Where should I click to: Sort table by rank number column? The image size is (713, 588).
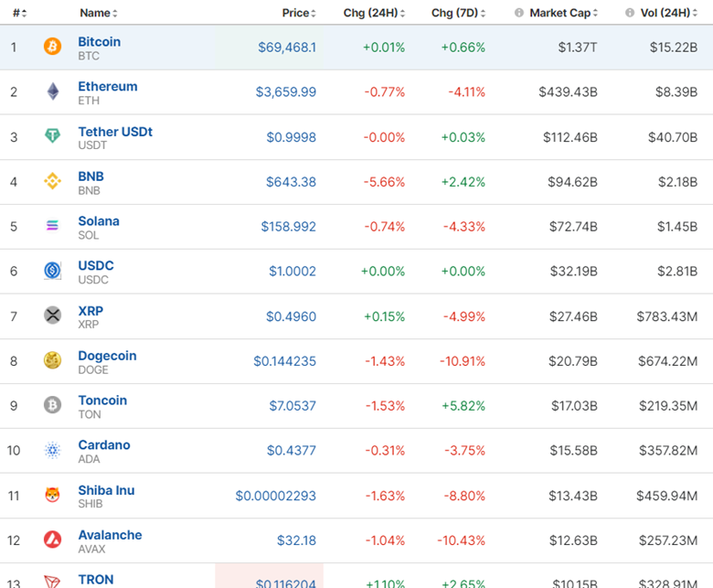click(x=19, y=13)
